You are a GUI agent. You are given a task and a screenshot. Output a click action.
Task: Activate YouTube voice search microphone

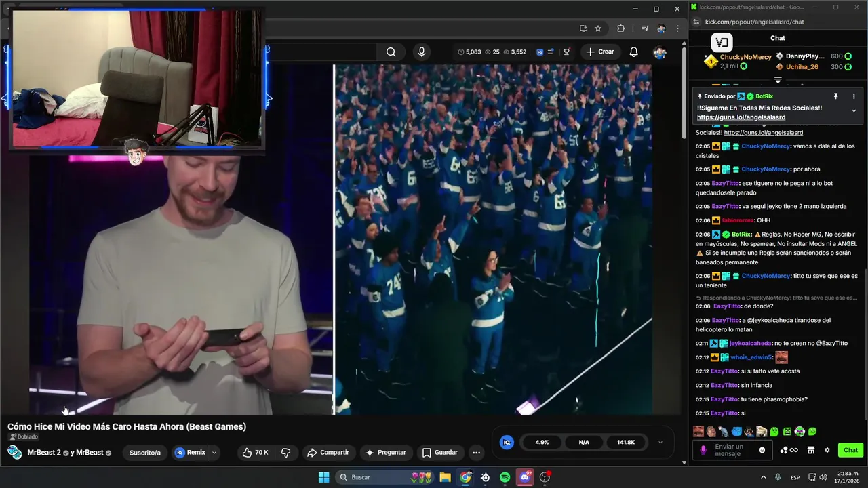tap(422, 52)
